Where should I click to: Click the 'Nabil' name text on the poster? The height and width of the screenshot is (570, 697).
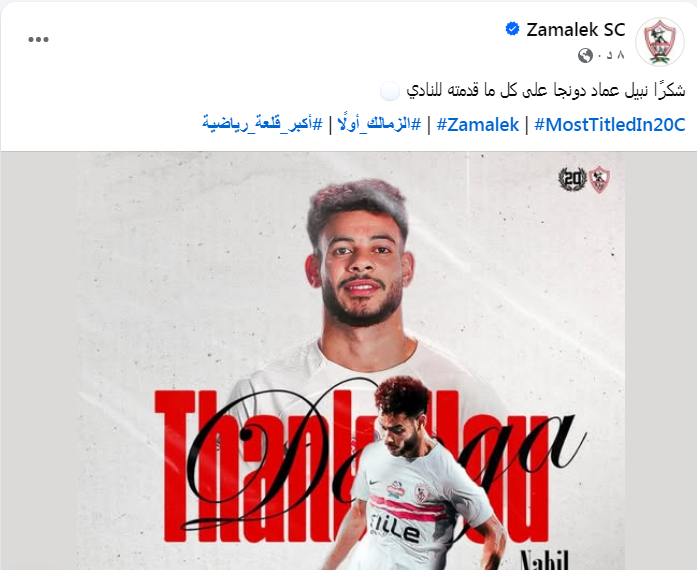tap(544, 560)
